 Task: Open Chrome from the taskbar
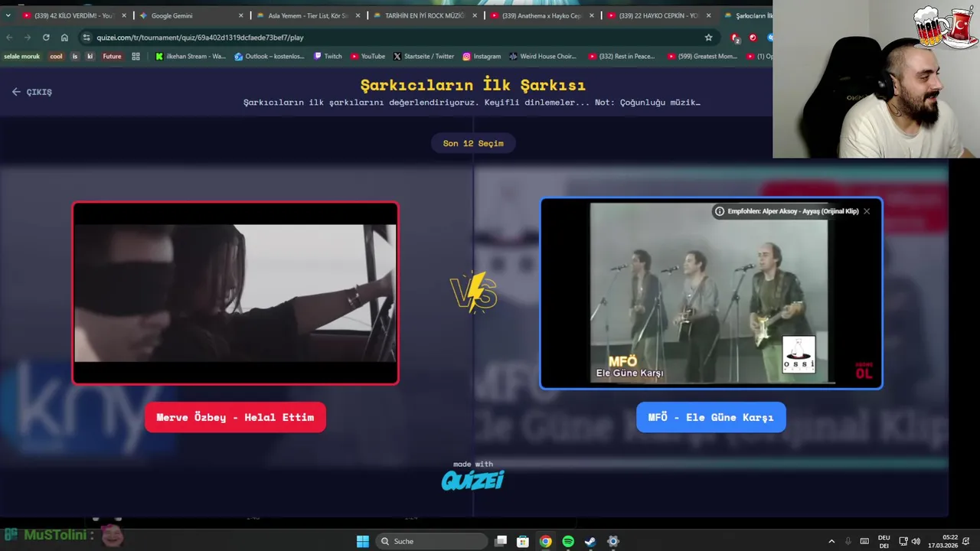[x=545, y=541]
